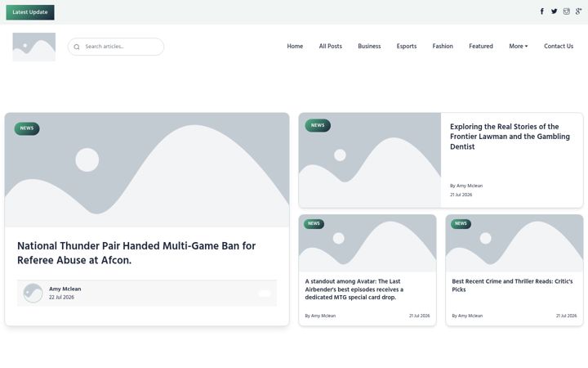Screen dimensions: 588x368
Task: Click 22 Jul 2026 date text
Action: point(61,297)
